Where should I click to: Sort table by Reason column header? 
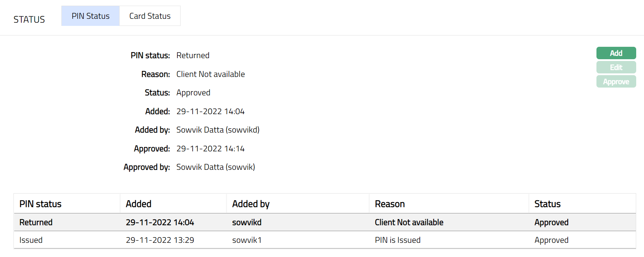pyautogui.click(x=390, y=204)
